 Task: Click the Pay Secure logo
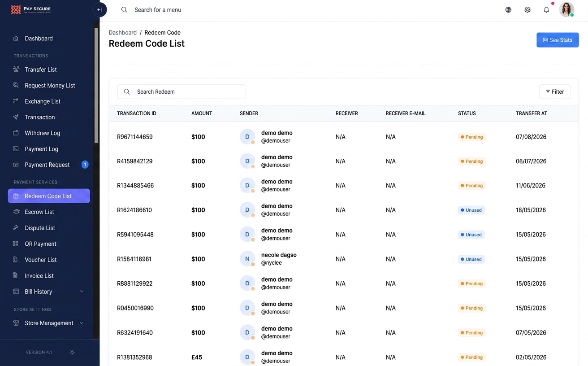coord(31,9)
